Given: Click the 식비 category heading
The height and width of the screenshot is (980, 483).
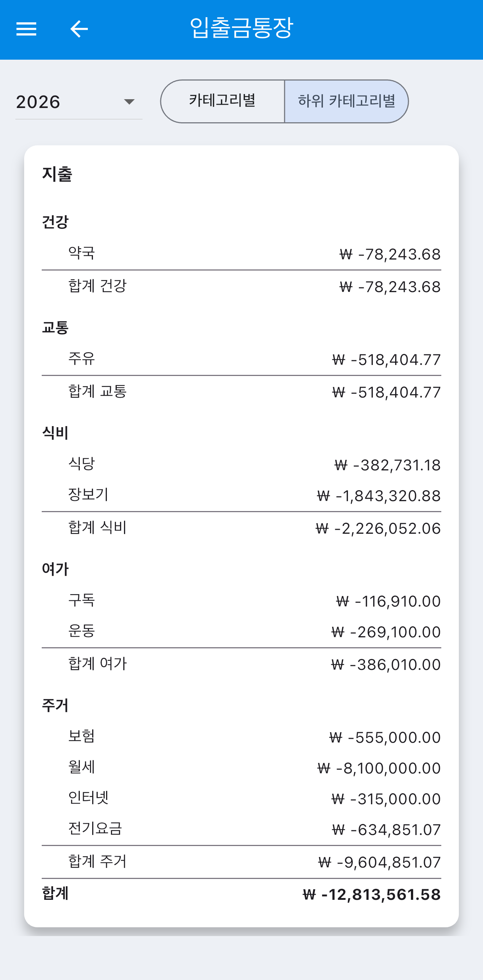Looking at the screenshot, I should pos(55,433).
